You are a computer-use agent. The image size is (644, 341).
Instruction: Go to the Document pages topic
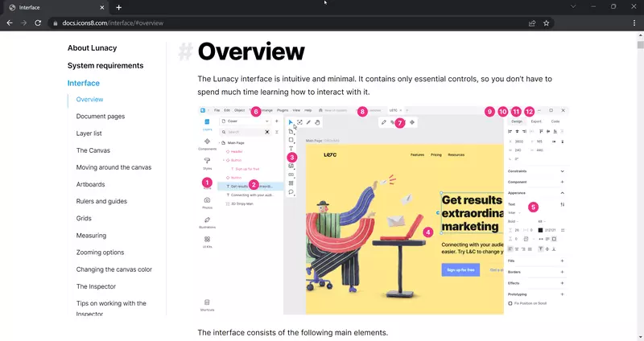[x=100, y=117]
